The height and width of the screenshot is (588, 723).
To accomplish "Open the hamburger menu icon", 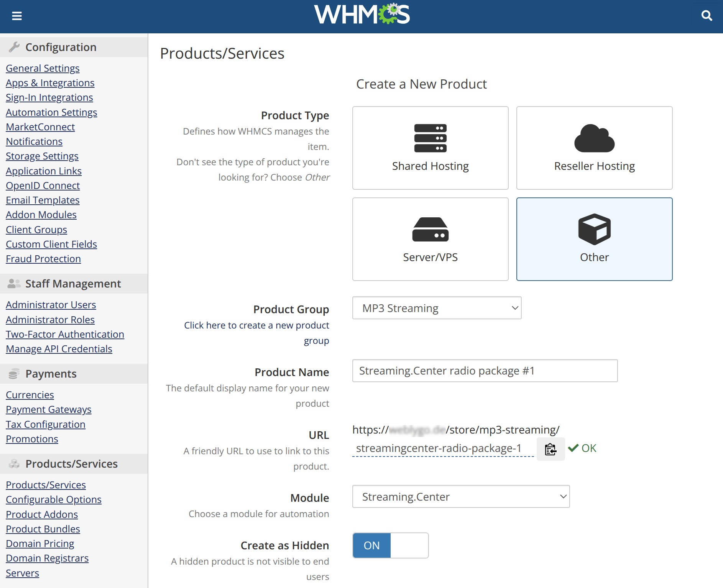I will click(17, 16).
